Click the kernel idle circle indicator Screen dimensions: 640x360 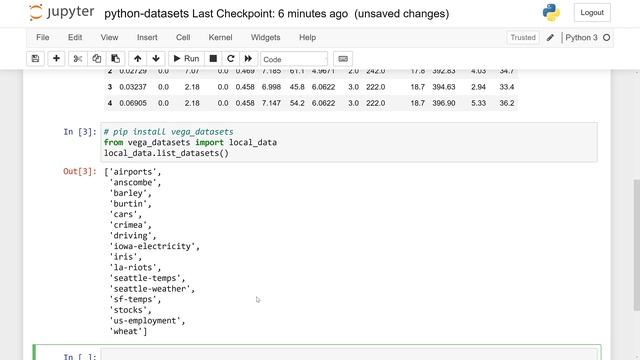click(x=607, y=38)
